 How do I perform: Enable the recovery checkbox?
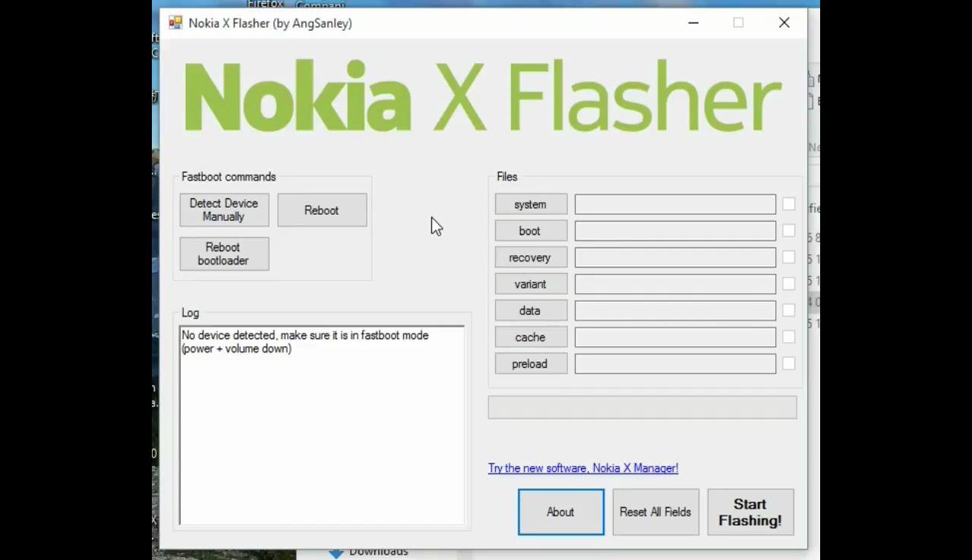[789, 257]
